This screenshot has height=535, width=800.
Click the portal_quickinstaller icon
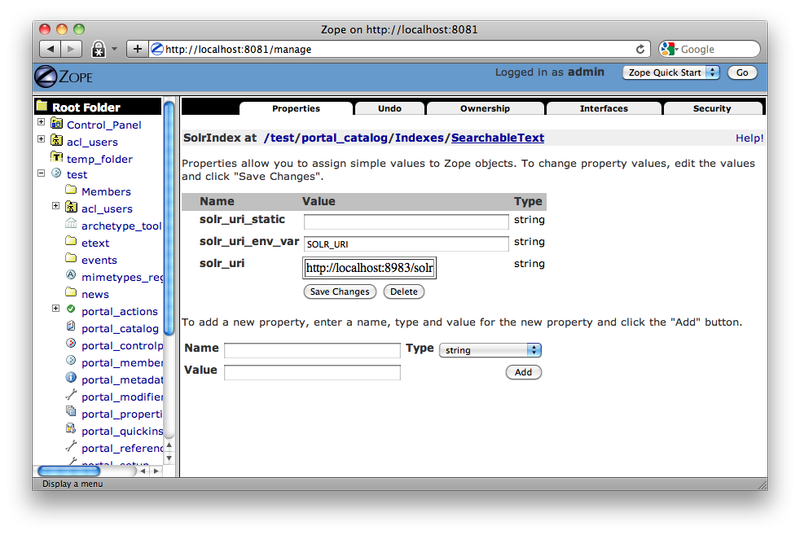[x=71, y=429]
